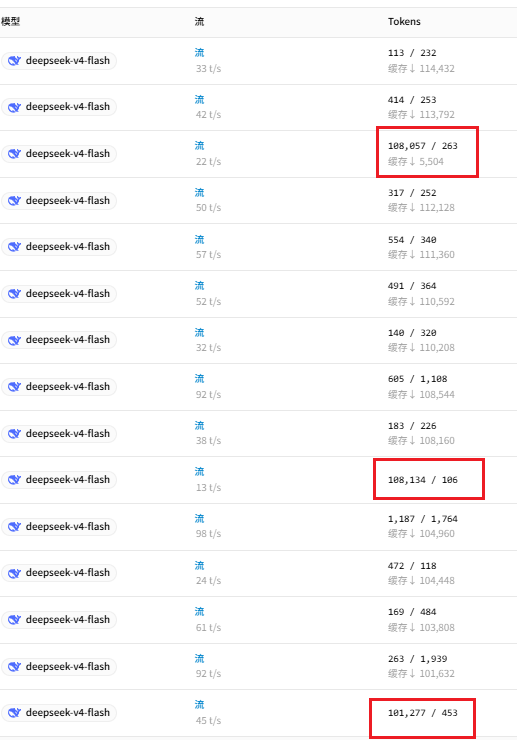Viewport: 517px width, 740px height.
Task: Open the 流 link above 33 t/s
Action: 200,53
